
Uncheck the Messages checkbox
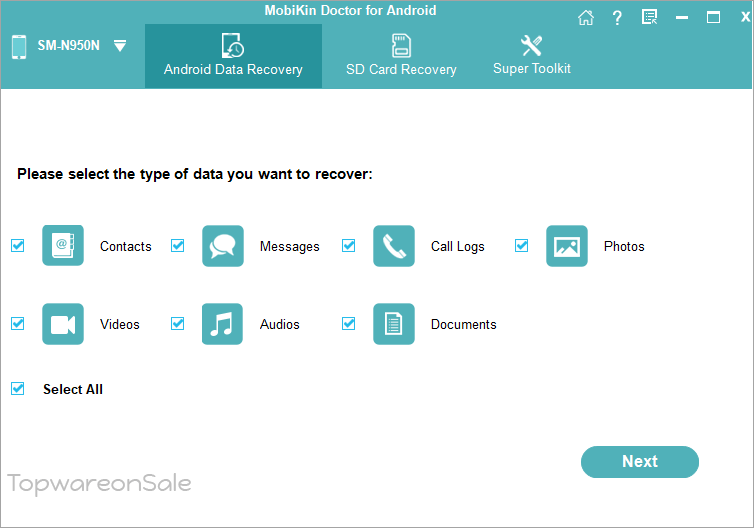click(x=177, y=246)
